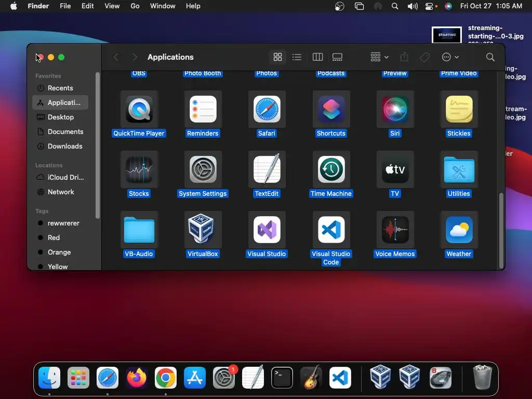Click the Applications window vertical scrollbar
Image resolution: width=532 pixels, height=399 pixels.
coord(501,231)
